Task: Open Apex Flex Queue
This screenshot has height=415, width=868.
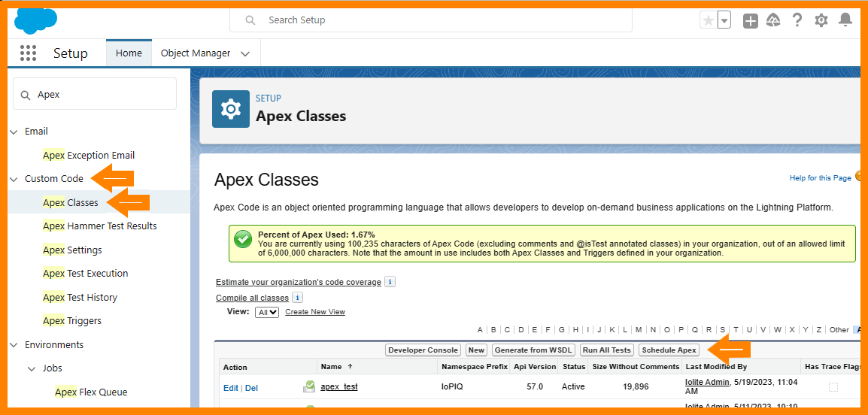Action: [91, 392]
